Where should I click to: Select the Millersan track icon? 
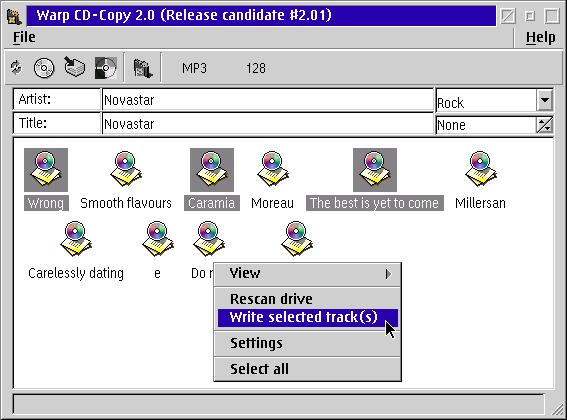coord(481,169)
